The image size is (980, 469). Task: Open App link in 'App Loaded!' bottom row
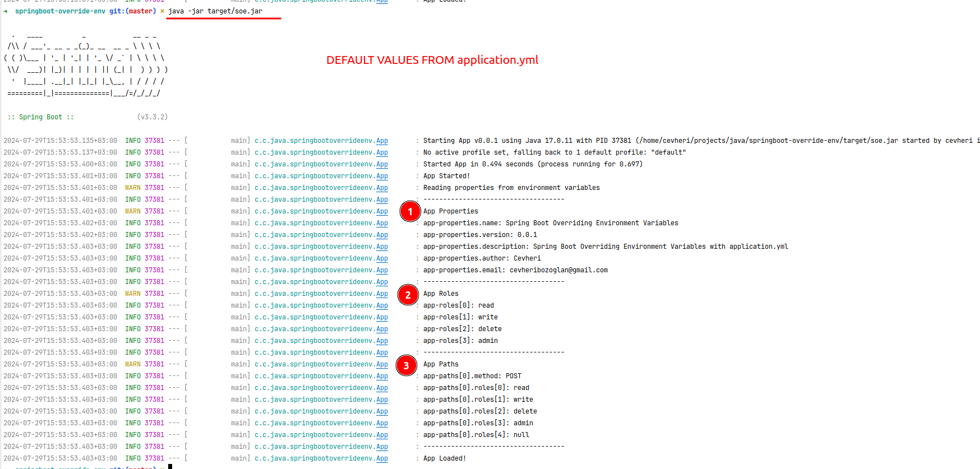tap(382, 458)
